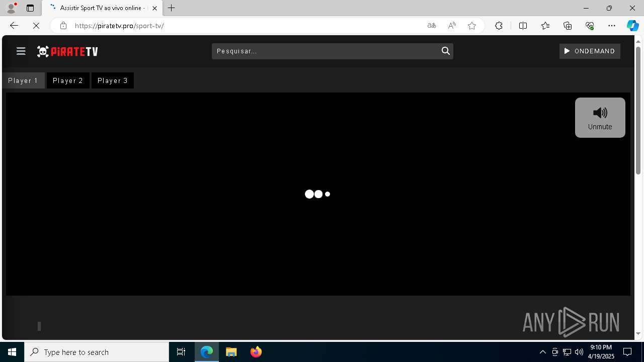Switch to Player 1 tab
This screenshot has height=362, width=644.
[23, 80]
